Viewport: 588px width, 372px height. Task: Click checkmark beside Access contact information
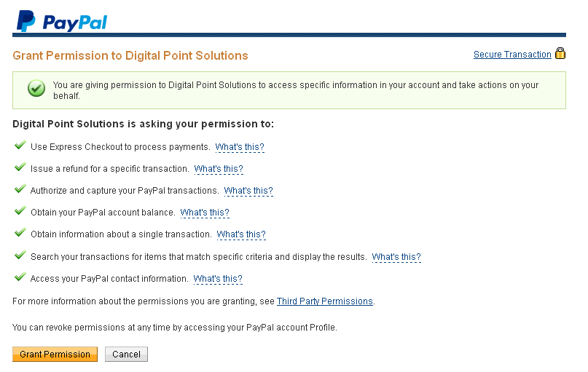coord(20,278)
